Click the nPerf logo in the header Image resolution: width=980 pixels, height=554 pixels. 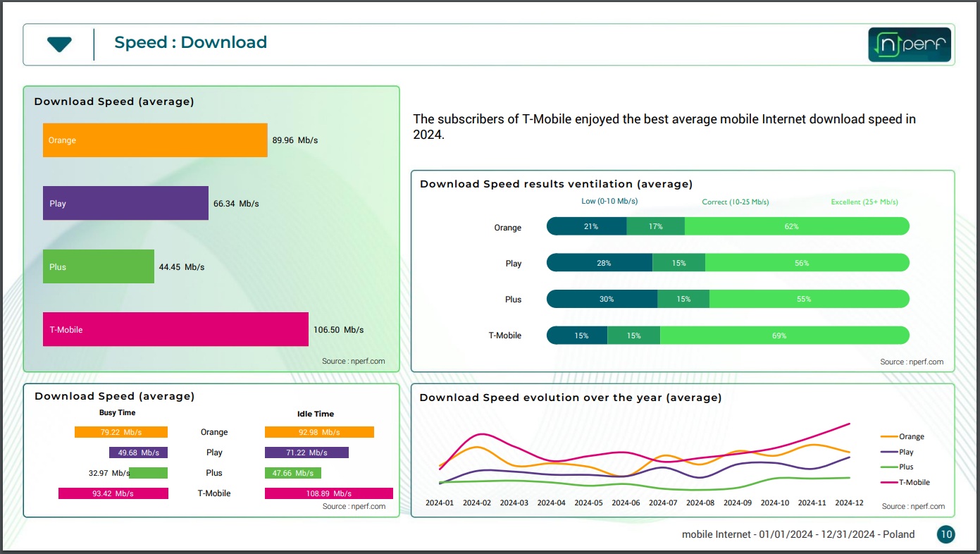coord(910,44)
